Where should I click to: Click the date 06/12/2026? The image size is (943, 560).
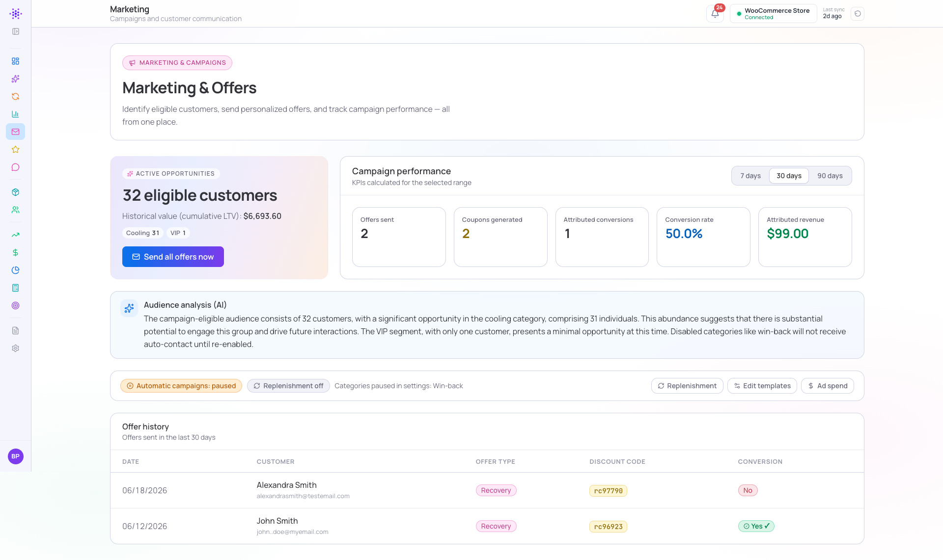pos(144,526)
